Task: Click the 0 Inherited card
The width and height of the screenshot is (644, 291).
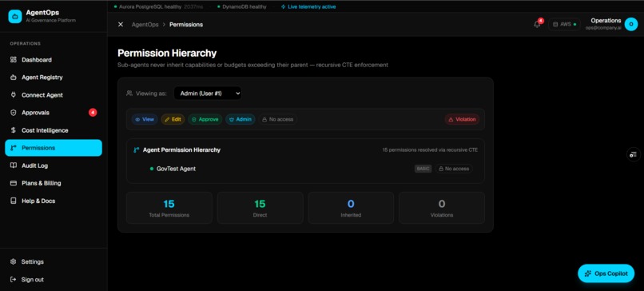Action: (351, 208)
